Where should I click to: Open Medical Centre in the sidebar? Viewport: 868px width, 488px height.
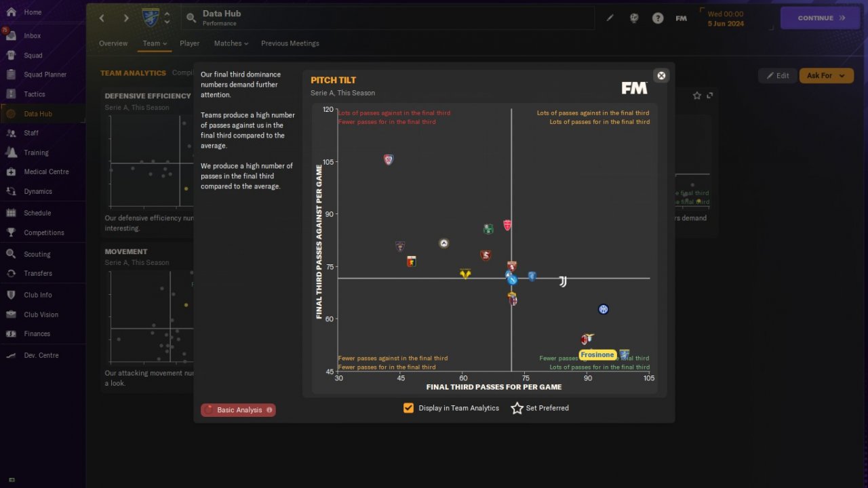(43, 171)
